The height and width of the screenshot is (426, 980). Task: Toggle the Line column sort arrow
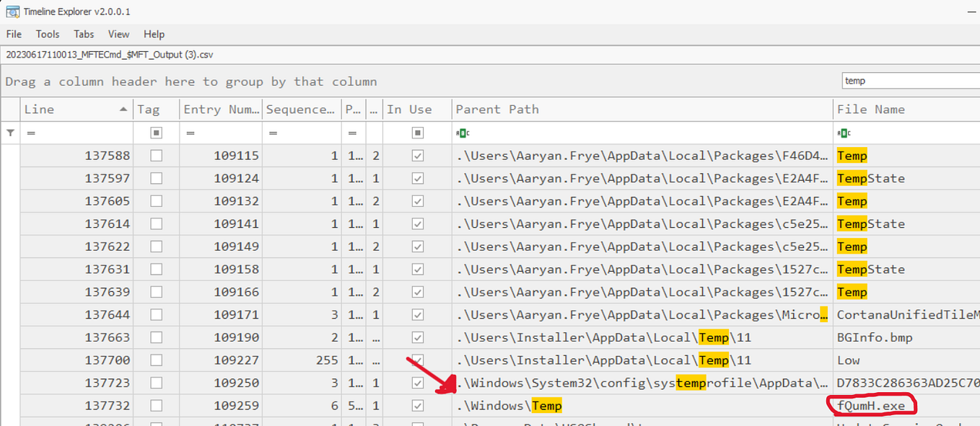point(125,109)
